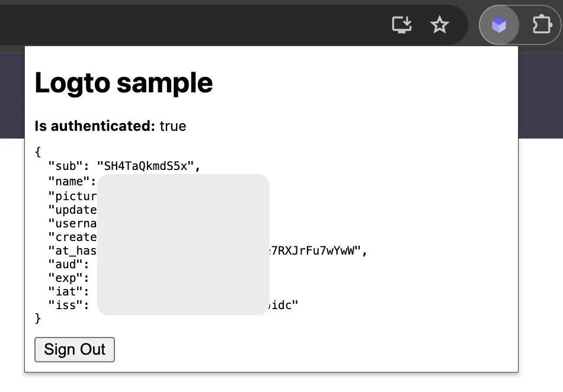
Task: Click the Logto sample heading
Action: pyautogui.click(x=123, y=83)
